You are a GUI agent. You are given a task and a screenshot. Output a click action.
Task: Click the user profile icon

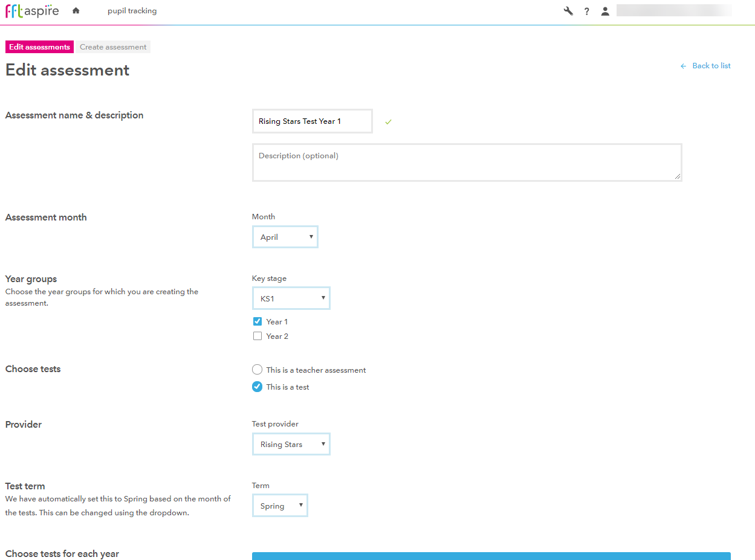(605, 10)
